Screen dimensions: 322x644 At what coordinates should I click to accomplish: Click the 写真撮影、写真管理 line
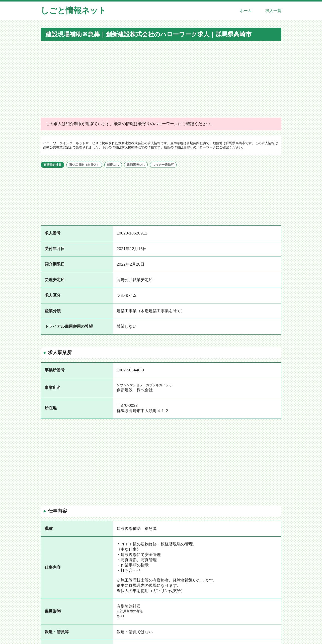(x=137, y=560)
